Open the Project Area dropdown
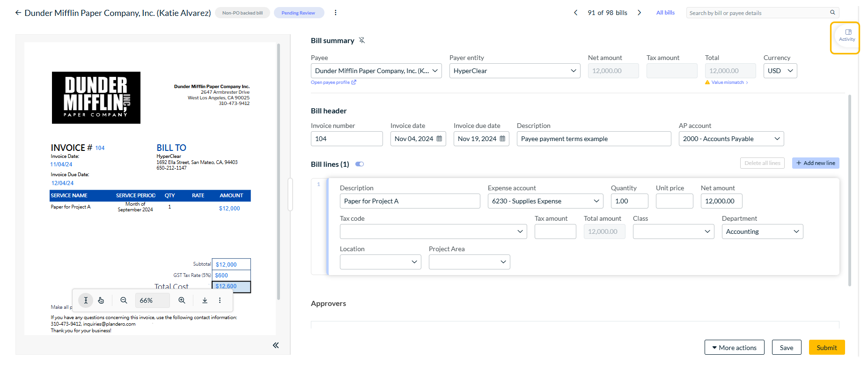The height and width of the screenshot is (373, 868). 469,262
